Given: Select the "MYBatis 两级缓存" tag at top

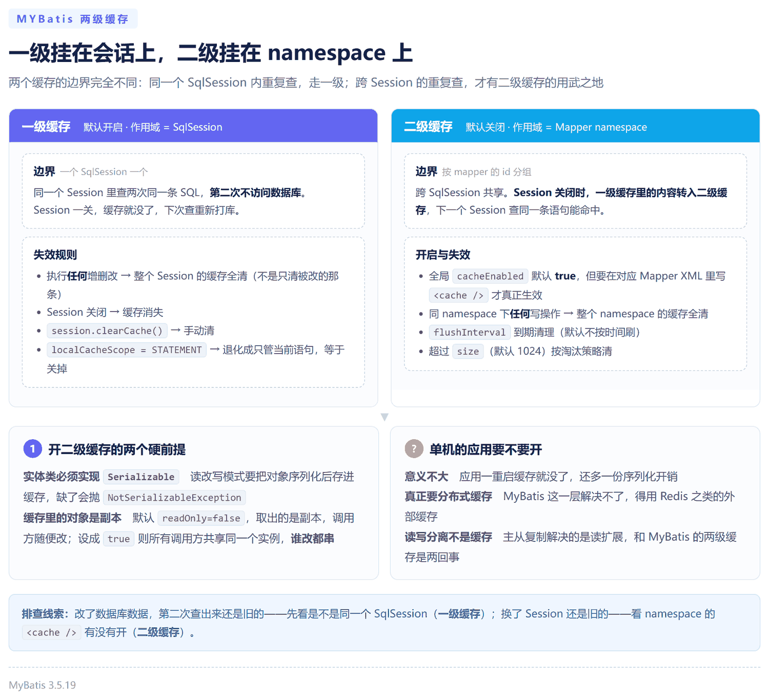Looking at the screenshot, I should 73,19.
